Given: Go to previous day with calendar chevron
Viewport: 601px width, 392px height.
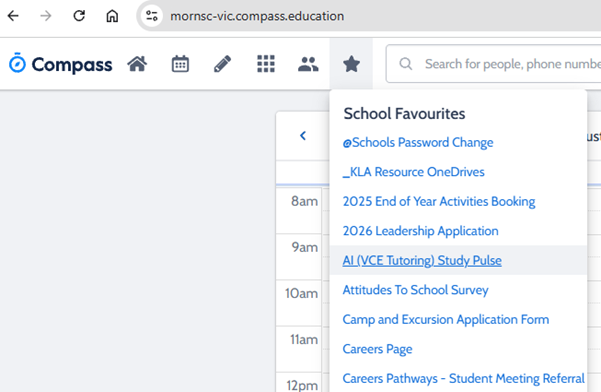Looking at the screenshot, I should point(303,136).
